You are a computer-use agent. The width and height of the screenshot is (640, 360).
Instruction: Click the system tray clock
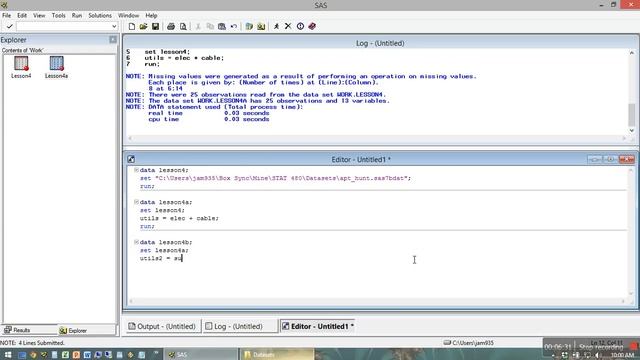(622, 356)
